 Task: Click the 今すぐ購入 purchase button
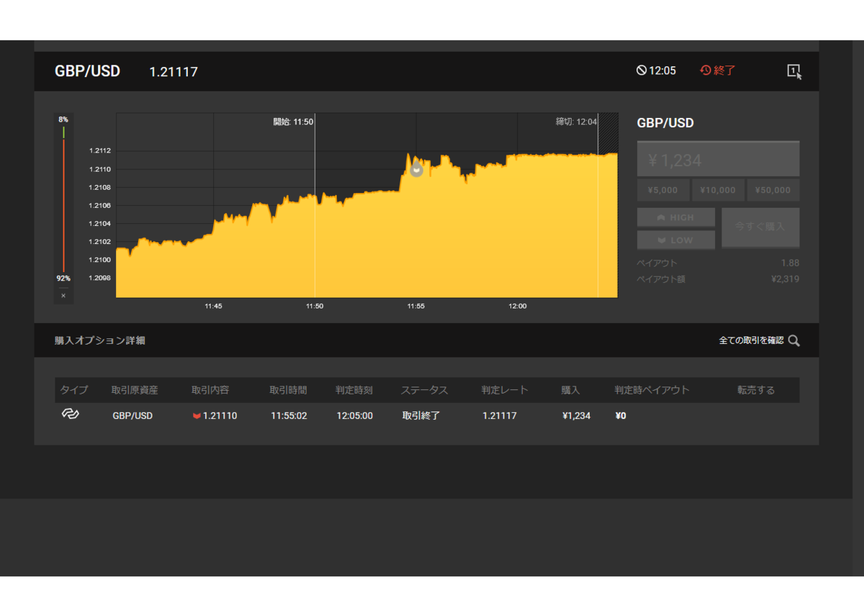[760, 227]
